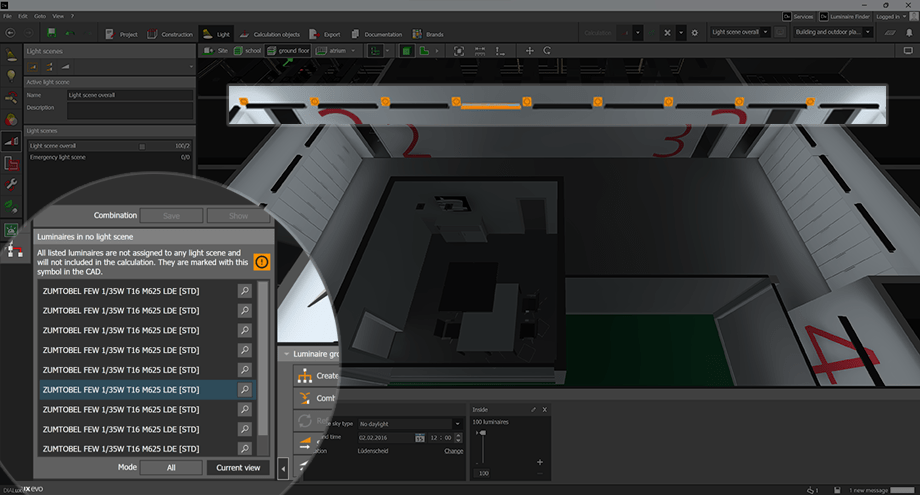This screenshot has height=495, width=920.
Task: Click the move/pan crosshair icon in view toolbar
Action: (x=529, y=50)
